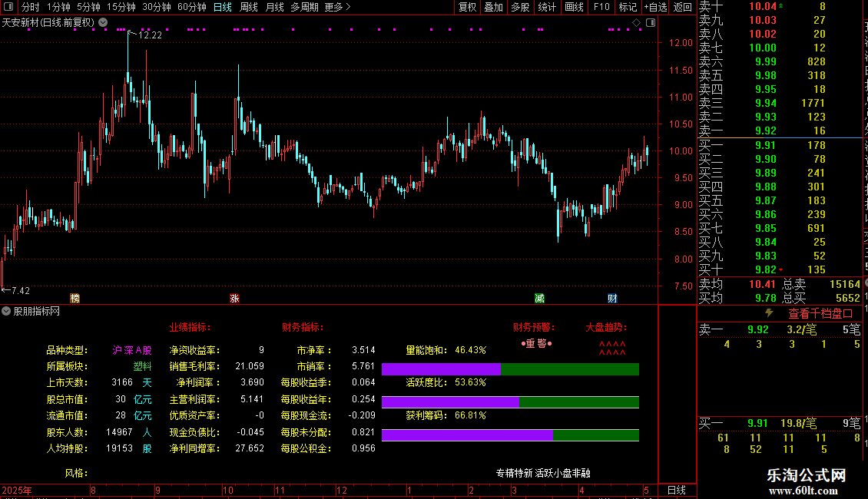The height and width of the screenshot is (499, 868).
Task: Select the 5分钟 period
Action: 88,7
